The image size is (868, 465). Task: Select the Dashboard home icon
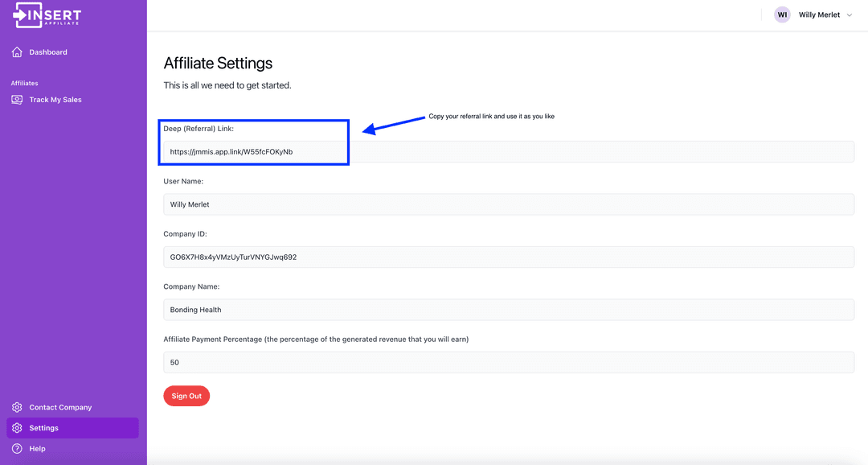tap(16, 51)
